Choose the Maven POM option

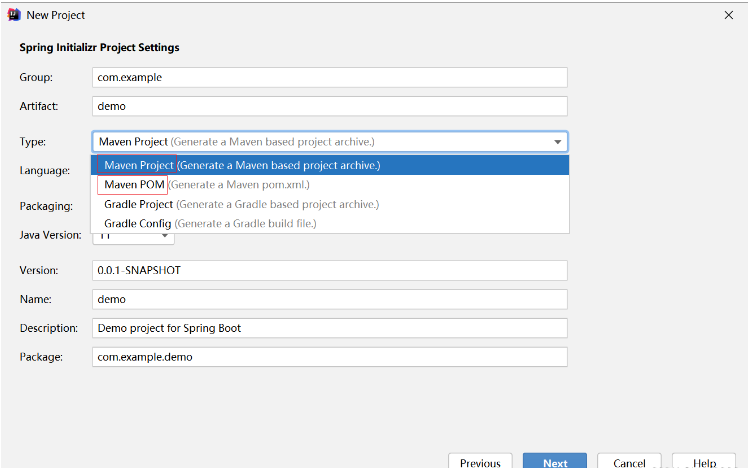(x=134, y=184)
